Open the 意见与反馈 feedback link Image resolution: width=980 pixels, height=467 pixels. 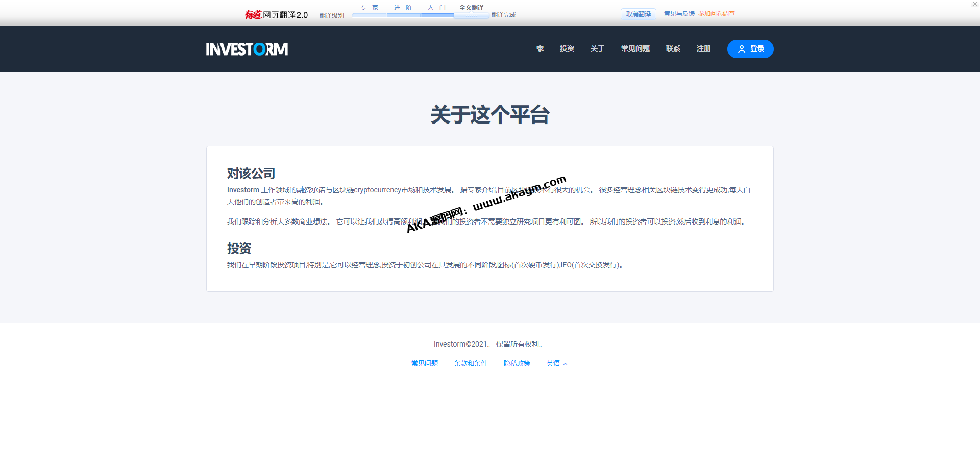(679, 14)
